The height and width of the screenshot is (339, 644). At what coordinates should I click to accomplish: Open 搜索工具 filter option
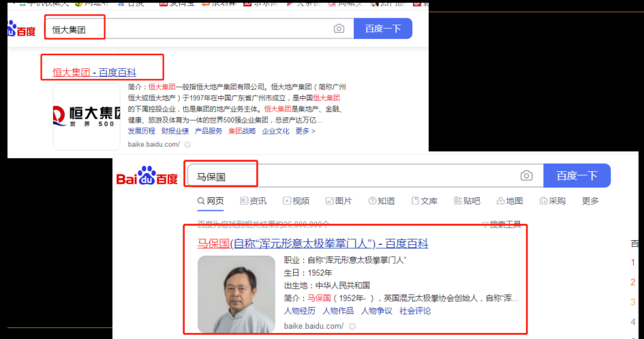(502, 224)
